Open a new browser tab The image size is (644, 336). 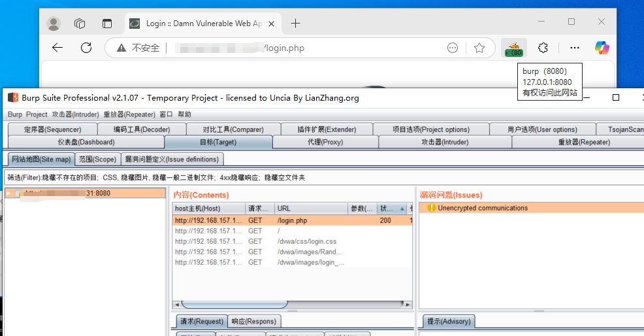coord(295,24)
